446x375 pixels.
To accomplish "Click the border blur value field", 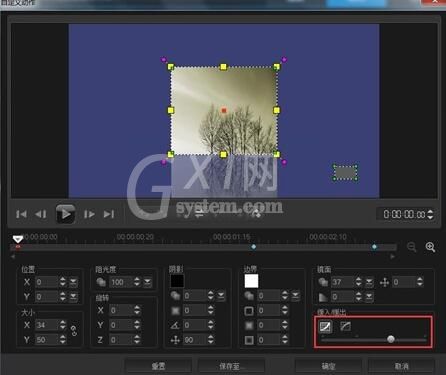I will pos(269,325).
